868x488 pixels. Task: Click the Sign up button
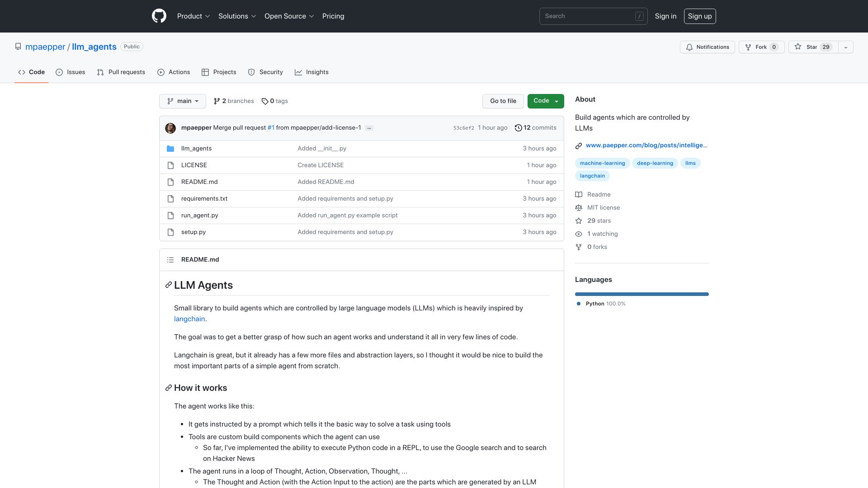pyautogui.click(x=700, y=16)
